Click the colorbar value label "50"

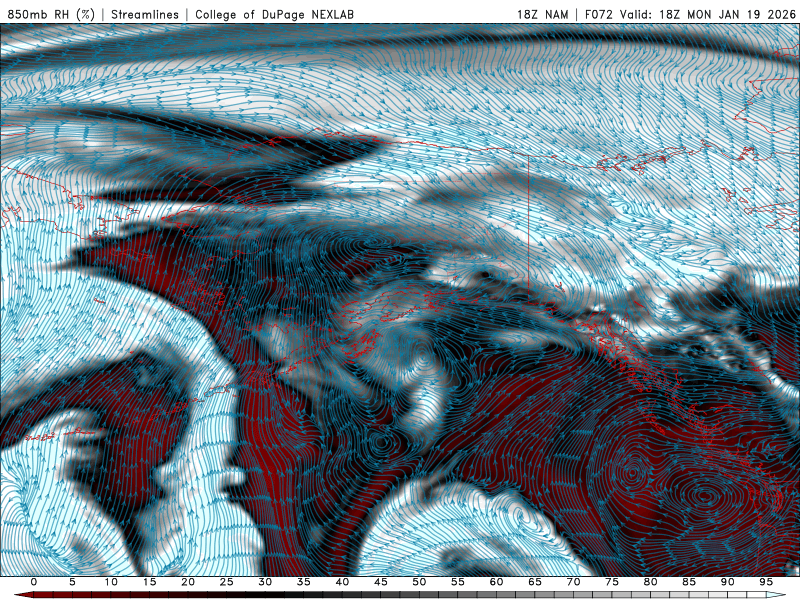[x=419, y=582]
